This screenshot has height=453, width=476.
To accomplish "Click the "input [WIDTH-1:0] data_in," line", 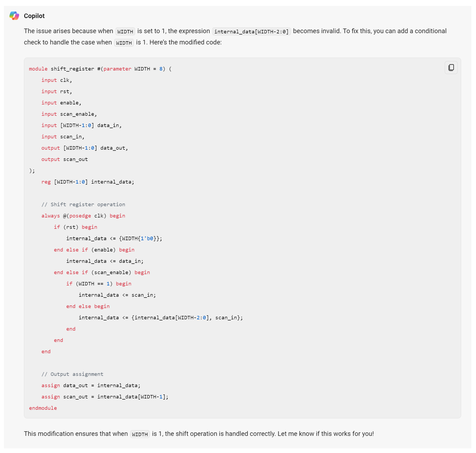I will click(81, 125).
